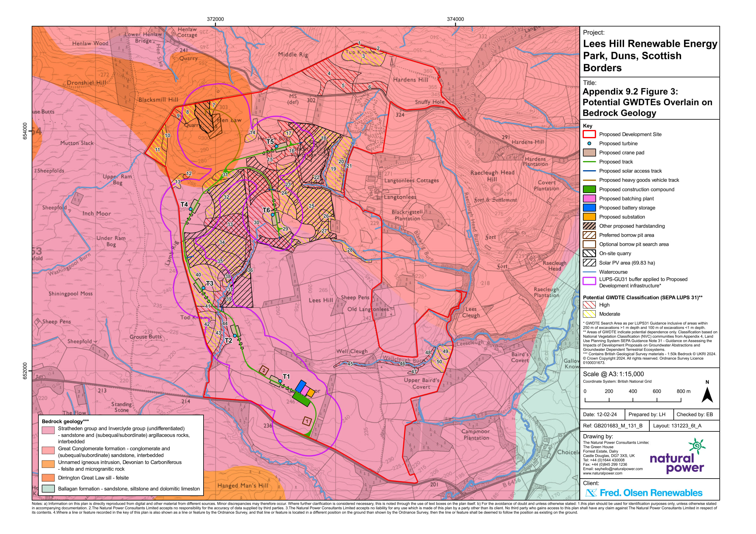The image size is (756, 534).
Task: Select borrow pit marker number 1
Action: [x=307, y=421]
